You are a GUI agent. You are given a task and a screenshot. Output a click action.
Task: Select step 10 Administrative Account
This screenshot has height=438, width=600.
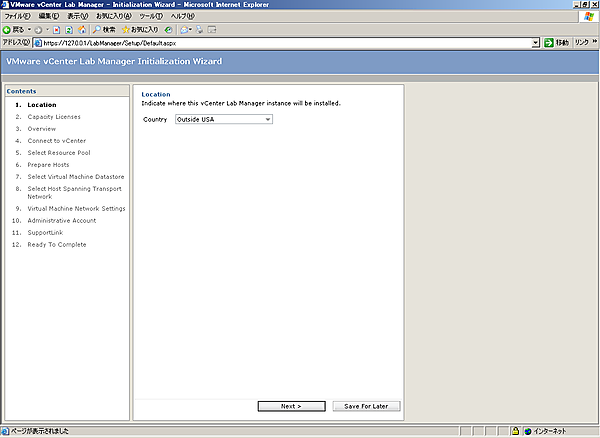click(62, 220)
